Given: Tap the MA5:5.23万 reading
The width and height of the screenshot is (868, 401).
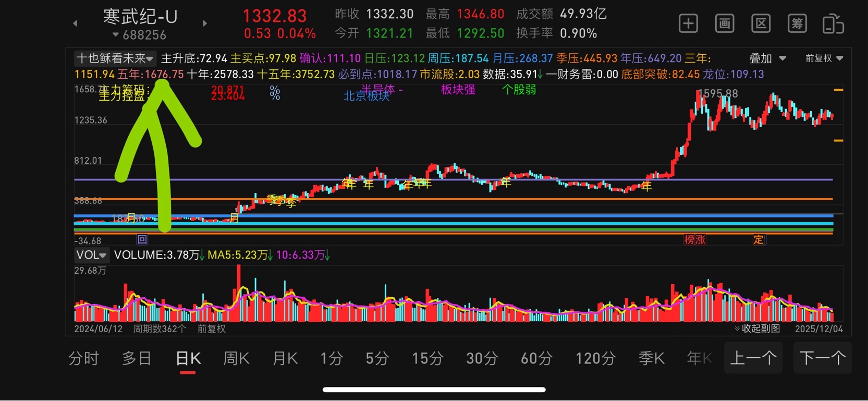Looking at the screenshot, I should (238, 255).
